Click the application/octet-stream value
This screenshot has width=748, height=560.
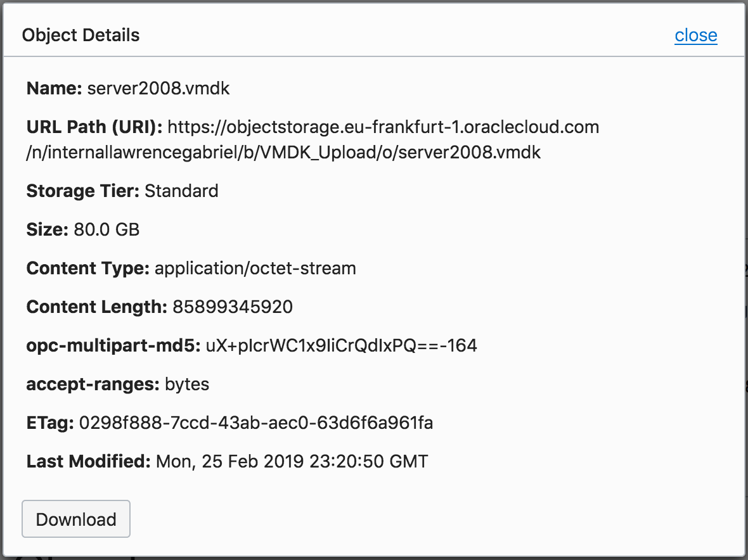255,268
